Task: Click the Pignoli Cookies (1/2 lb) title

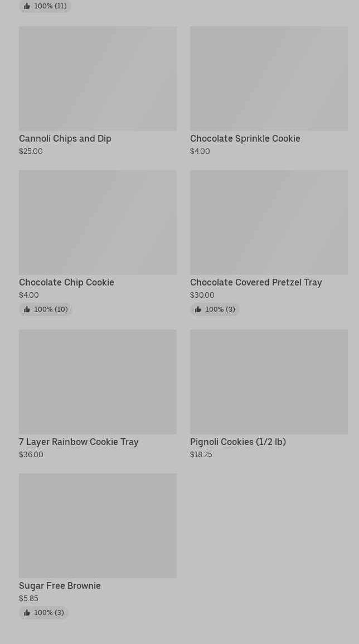Action: [x=238, y=442]
